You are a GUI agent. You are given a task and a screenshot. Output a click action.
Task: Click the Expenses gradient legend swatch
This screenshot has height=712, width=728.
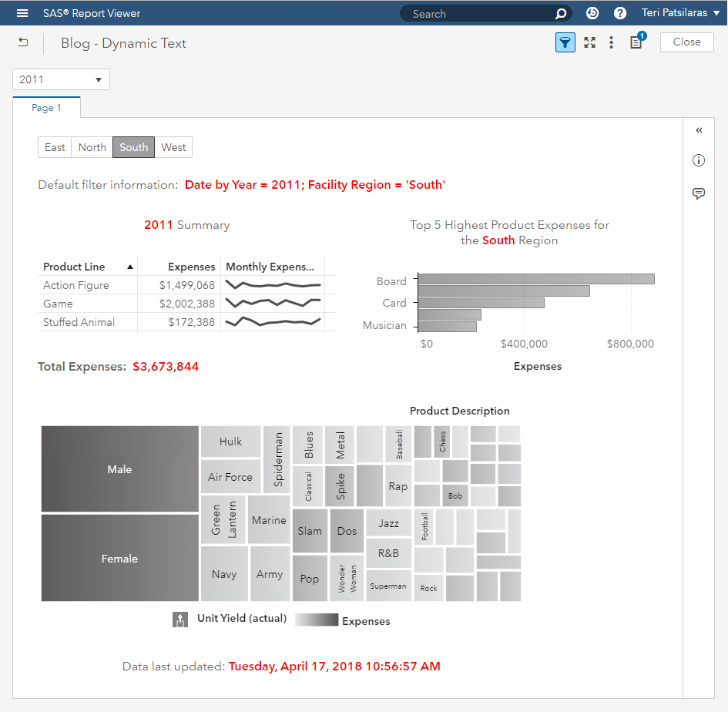pos(317,620)
